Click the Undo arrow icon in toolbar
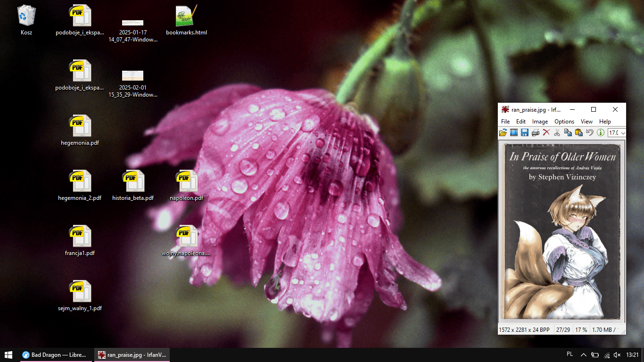This screenshot has width=644, height=362. pyautogui.click(x=590, y=133)
